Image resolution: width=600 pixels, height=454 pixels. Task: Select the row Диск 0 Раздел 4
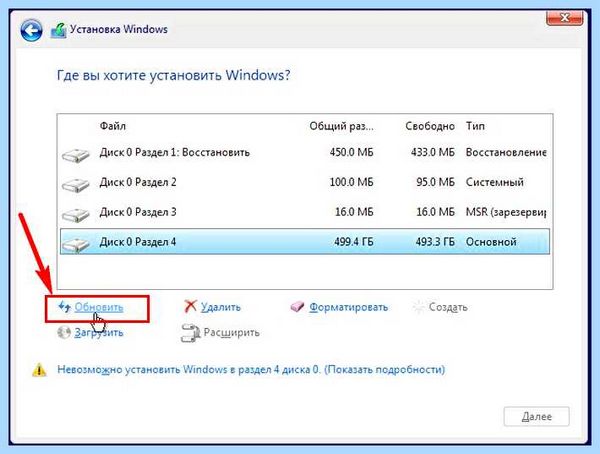[305, 242]
